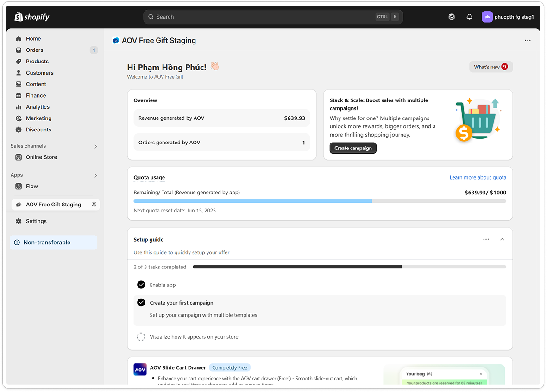This screenshot has height=392, width=547.
Task: Expand the Apps section chevron
Action: [x=95, y=176]
